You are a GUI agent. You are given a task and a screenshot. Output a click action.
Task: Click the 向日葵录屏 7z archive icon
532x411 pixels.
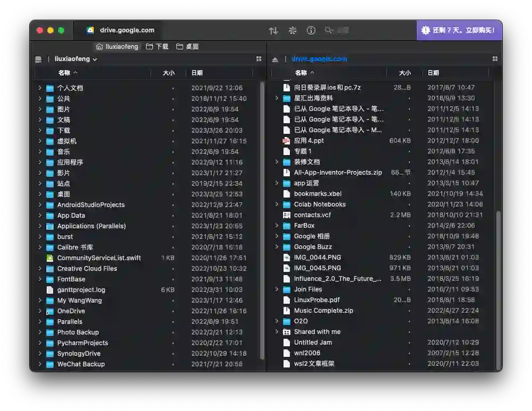pos(287,88)
